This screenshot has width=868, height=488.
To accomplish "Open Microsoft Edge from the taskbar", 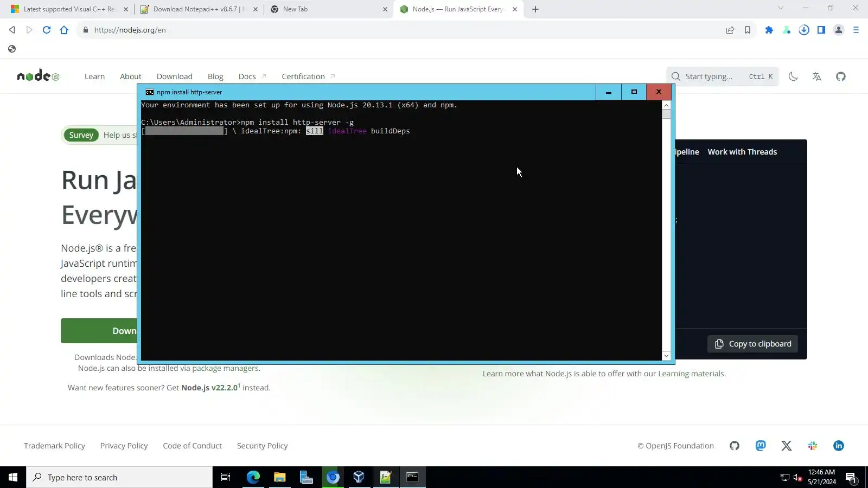I will coord(253,477).
